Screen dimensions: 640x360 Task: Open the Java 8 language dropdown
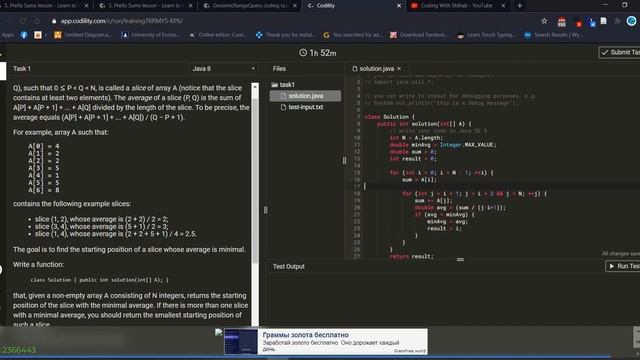(223, 69)
